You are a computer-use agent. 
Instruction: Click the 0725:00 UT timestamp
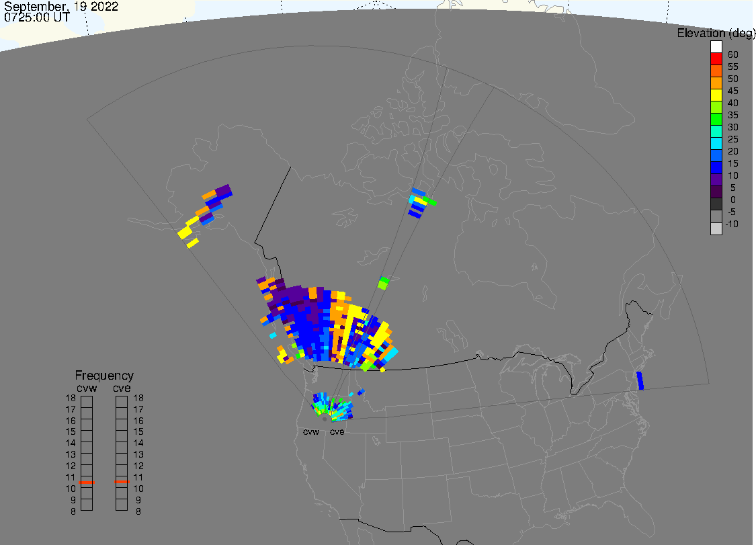pyautogui.click(x=37, y=17)
